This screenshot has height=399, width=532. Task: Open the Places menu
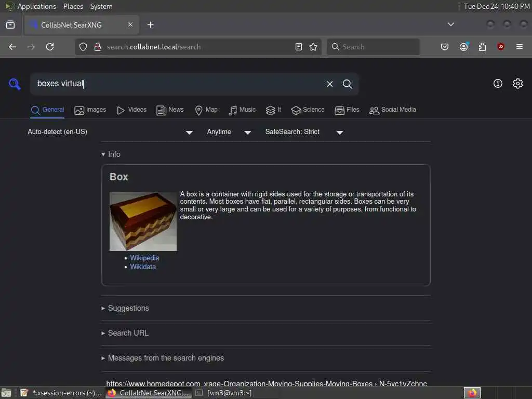pos(73,6)
